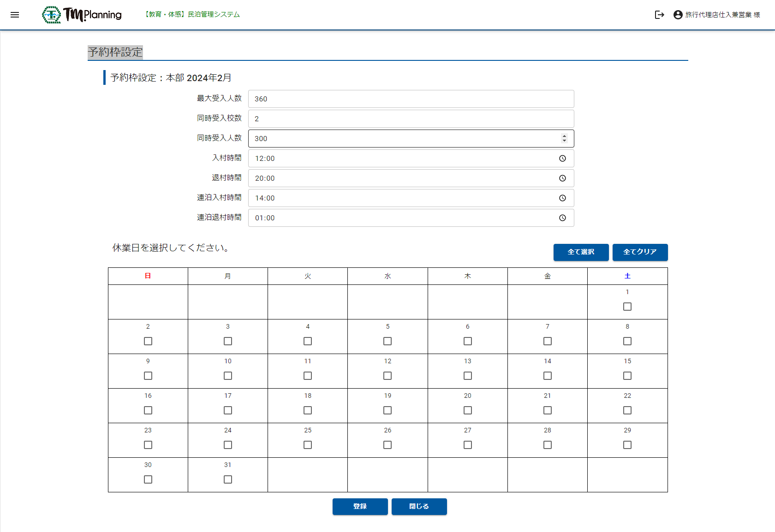Select the day 31 holiday checkbox
This screenshot has height=532, width=775.
tap(228, 479)
